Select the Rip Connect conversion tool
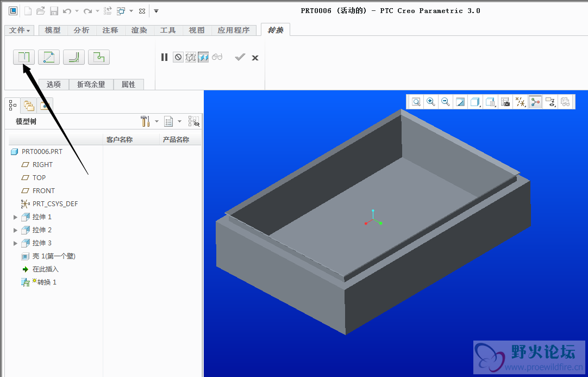588x377 pixels. click(49, 57)
